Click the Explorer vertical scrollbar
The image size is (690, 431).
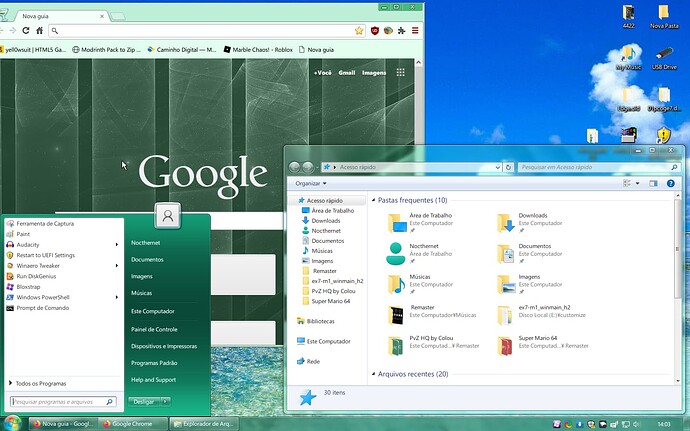coord(678,249)
